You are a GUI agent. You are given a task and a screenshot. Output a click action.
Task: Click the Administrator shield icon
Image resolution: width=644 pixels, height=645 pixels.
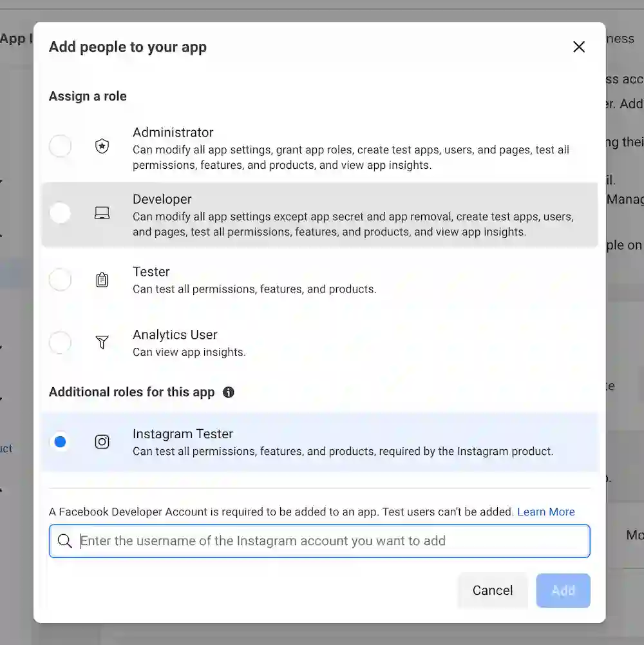(101, 146)
